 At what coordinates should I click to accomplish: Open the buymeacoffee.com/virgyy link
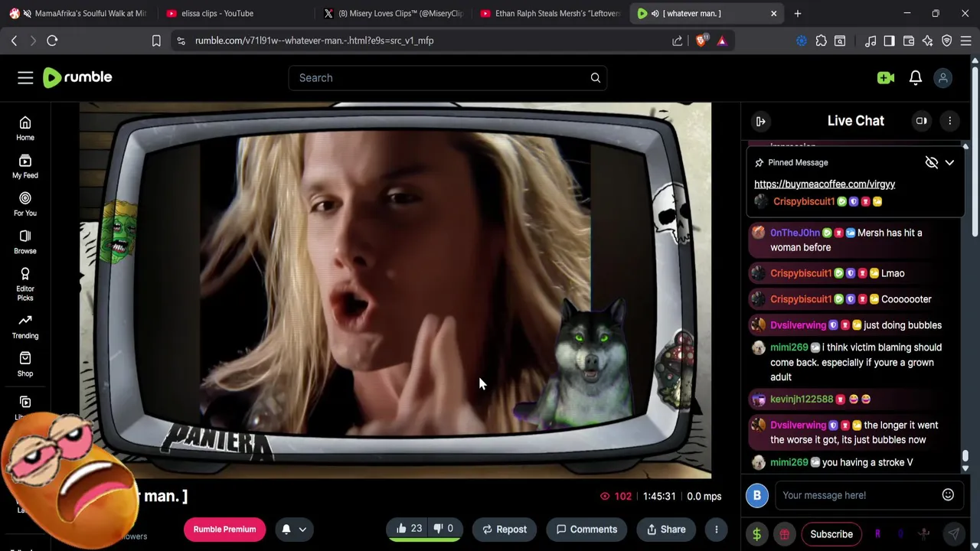825,184
